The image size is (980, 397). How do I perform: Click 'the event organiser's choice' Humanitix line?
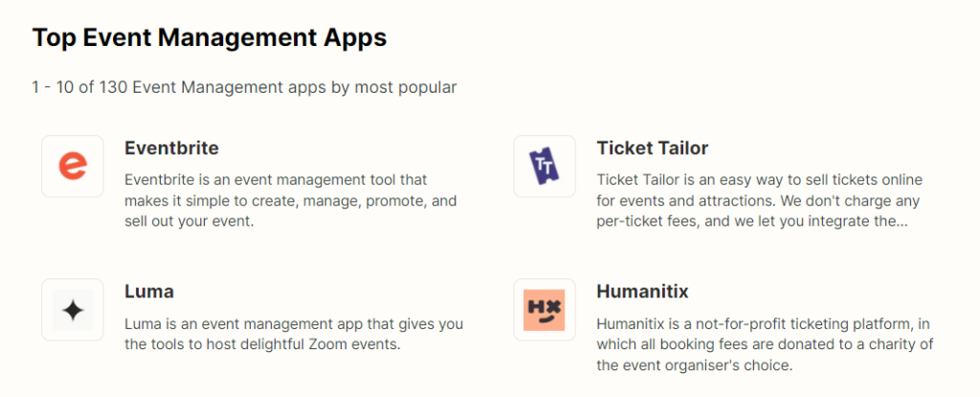coord(695,365)
